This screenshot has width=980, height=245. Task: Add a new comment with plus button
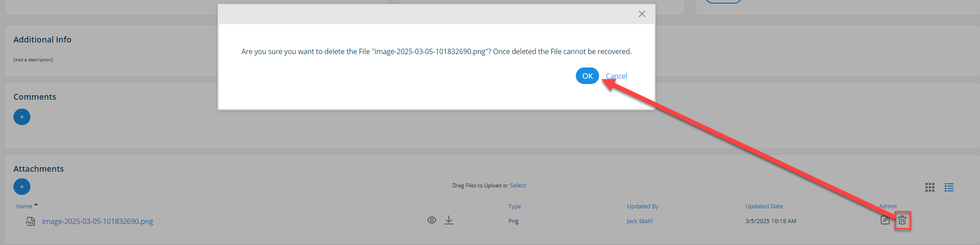22,117
